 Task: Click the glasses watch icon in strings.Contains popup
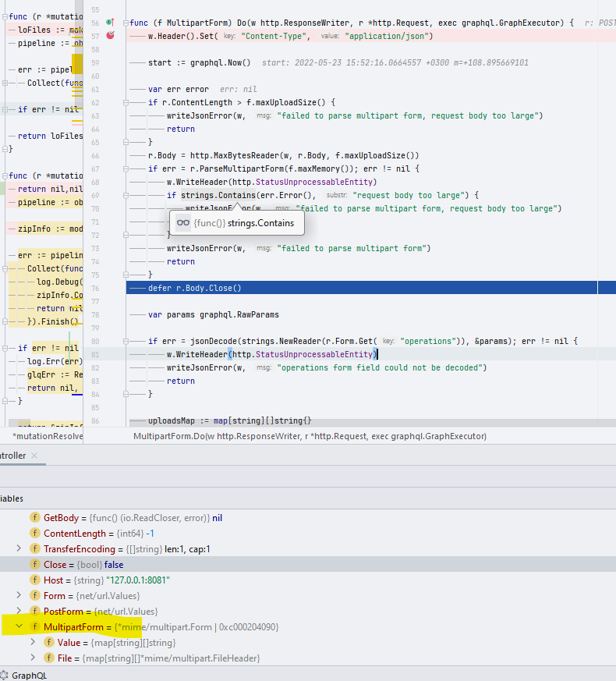pyautogui.click(x=183, y=223)
